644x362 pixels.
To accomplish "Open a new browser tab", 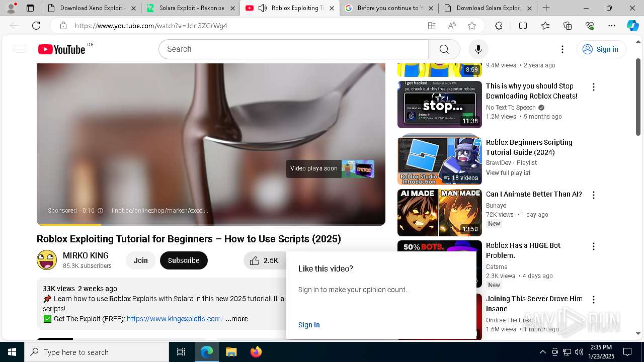I will click(546, 8).
